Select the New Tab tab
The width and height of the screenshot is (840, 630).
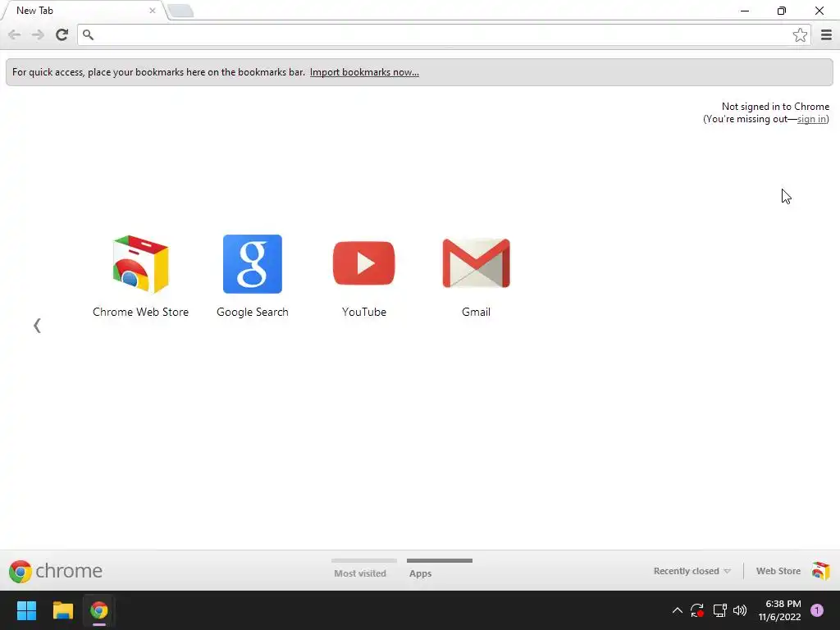pyautogui.click(x=83, y=11)
